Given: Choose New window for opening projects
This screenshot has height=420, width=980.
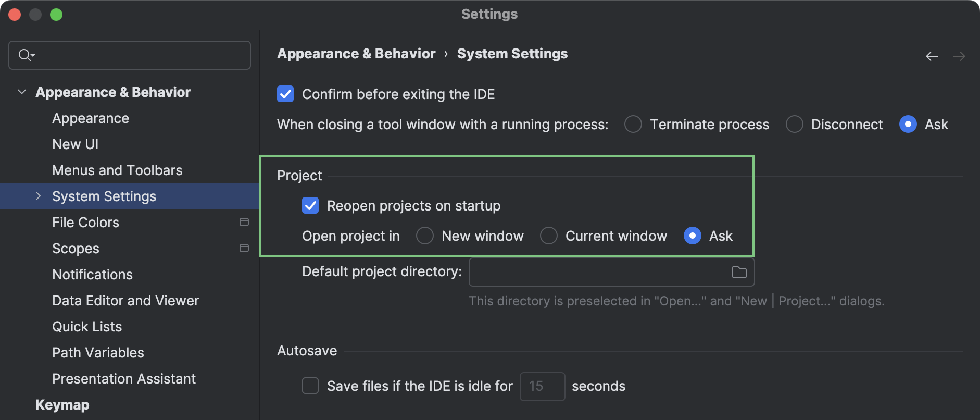Looking at the screenshot, I should (425, 236).
